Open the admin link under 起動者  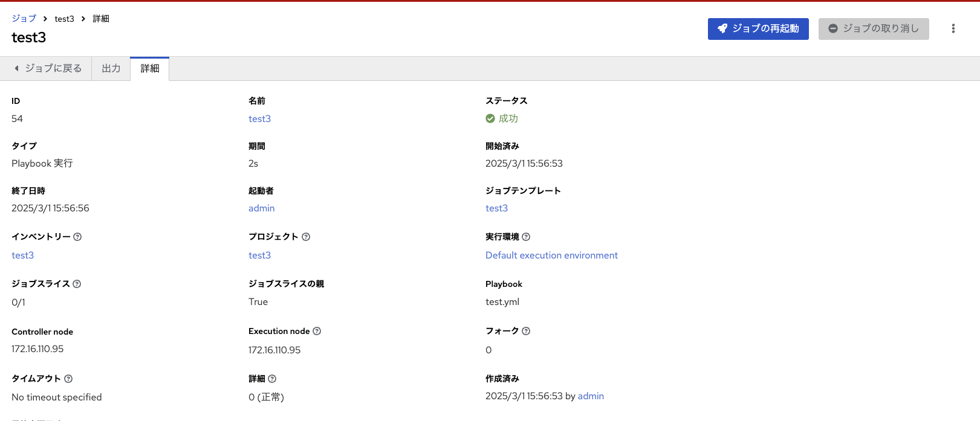261,208
